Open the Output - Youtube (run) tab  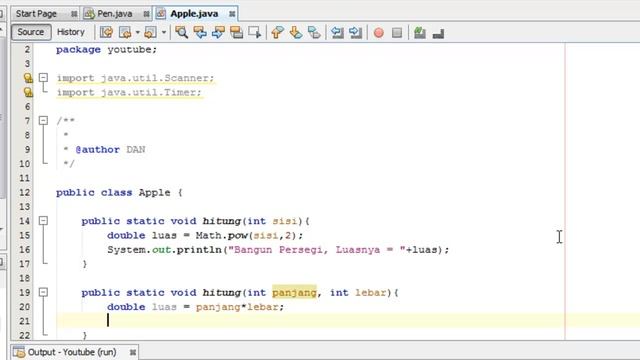point(72,352)
